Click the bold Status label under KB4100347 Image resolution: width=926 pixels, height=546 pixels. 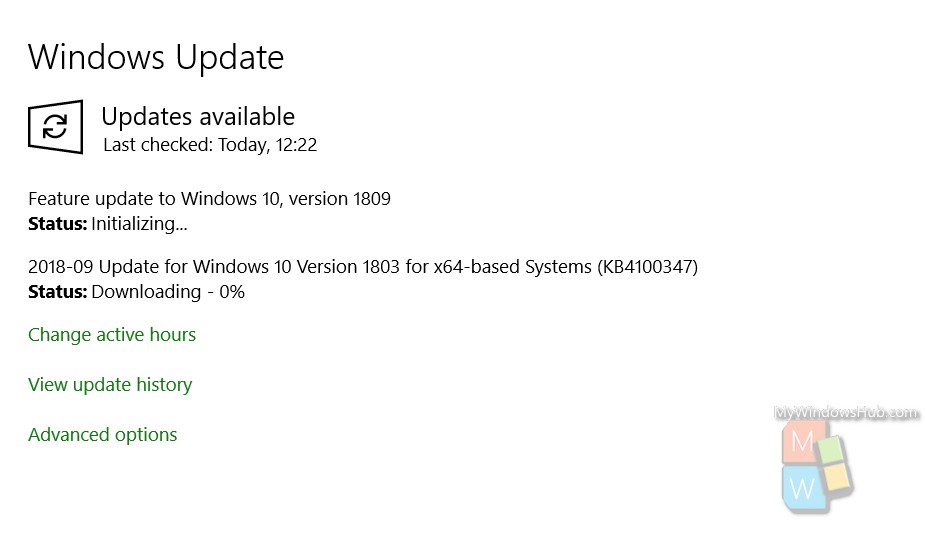click(57, 292)
